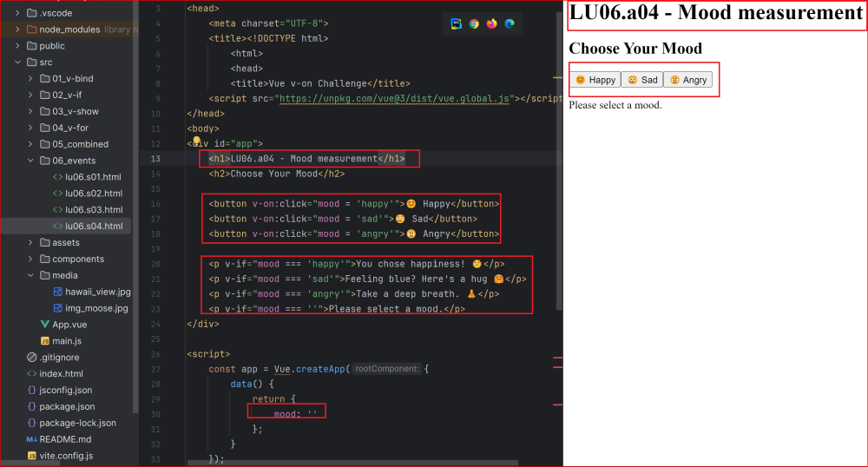Viewport: 868px width, 467px height.
Task: Click the JS icon beside main.js
Action: coord(45,341)
